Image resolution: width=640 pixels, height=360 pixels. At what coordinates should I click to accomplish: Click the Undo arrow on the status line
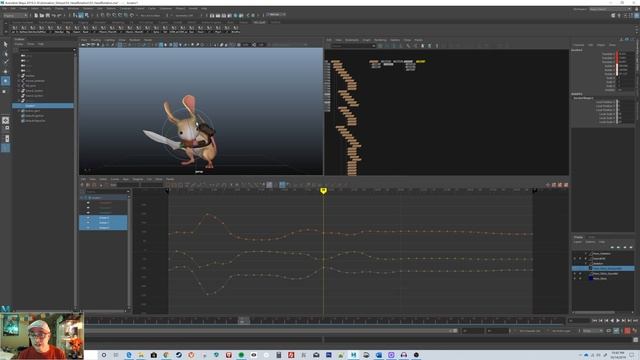click(x=54, y=16)
